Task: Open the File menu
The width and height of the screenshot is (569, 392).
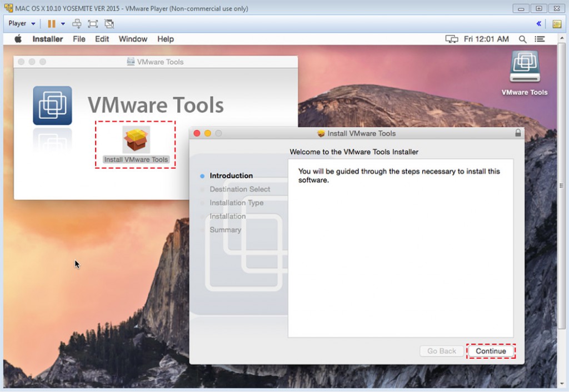Action: tap(79, 39)
